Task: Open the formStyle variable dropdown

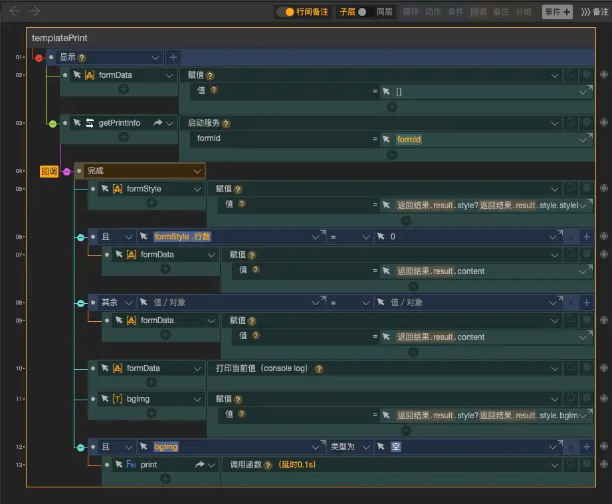Action: click(x=197, y=189)
